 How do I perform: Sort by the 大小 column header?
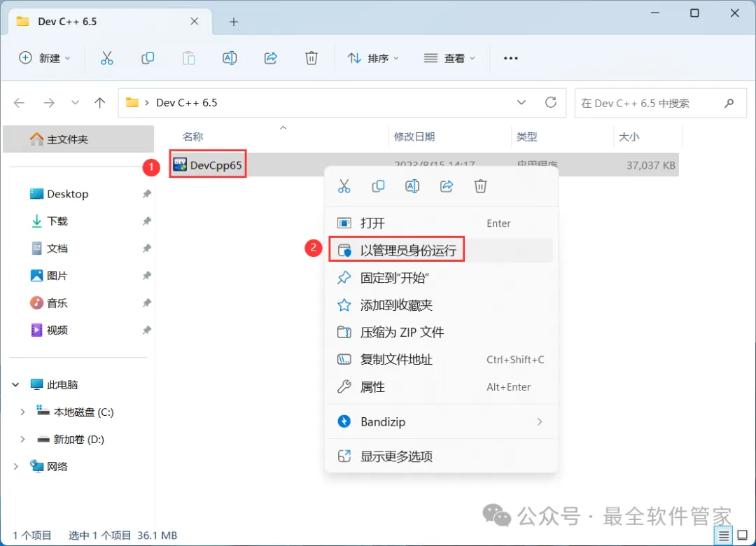pyautogui.click(x=629, y=137)
